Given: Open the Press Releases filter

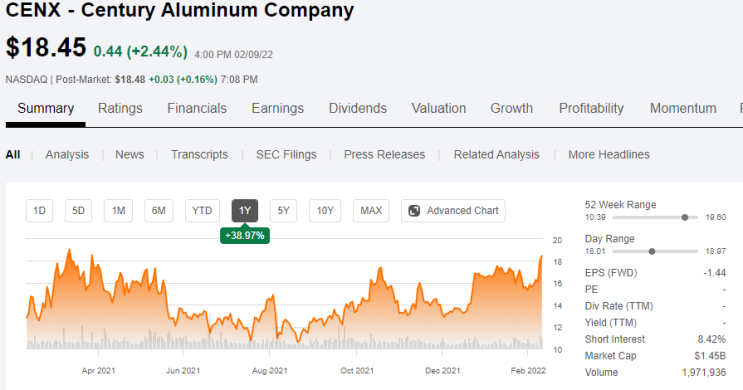Looking at the screenshot, I should pos(384,155).
